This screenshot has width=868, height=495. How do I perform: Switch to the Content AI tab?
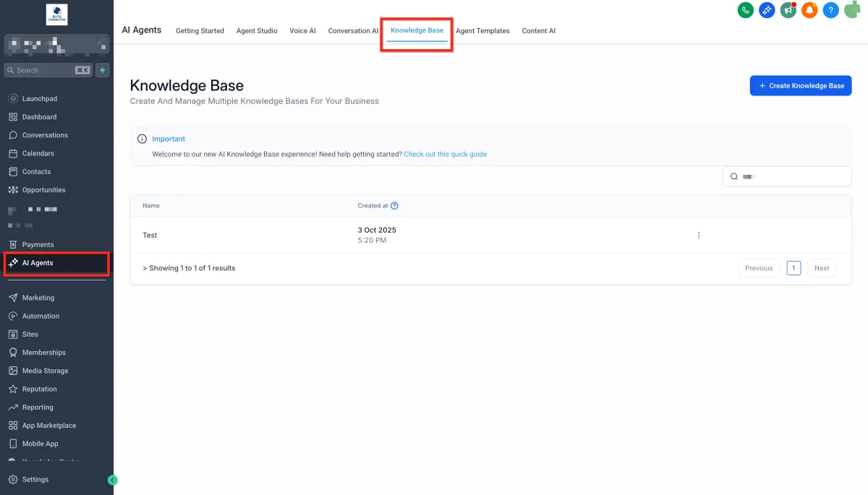click(x=539, y=31)
